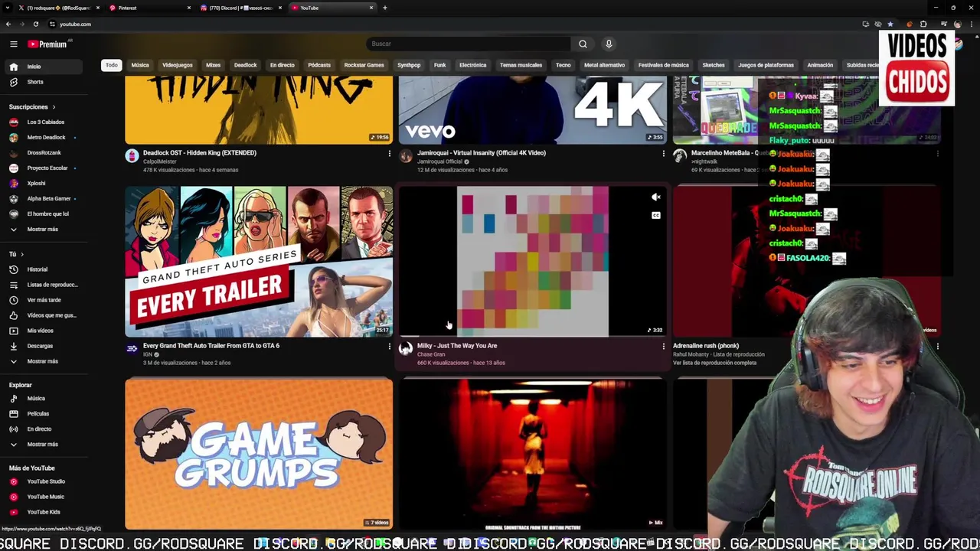
Task: Reload the page in browser
Action: click(36, 24)
